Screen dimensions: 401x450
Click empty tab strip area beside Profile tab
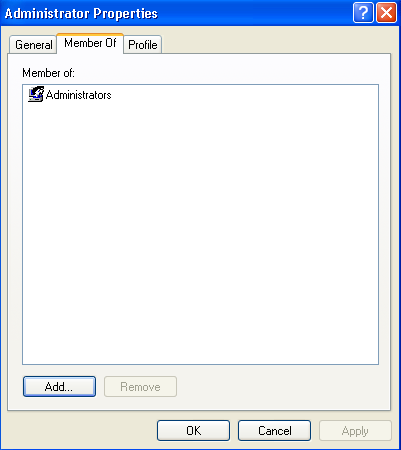[x=275, y=43]
